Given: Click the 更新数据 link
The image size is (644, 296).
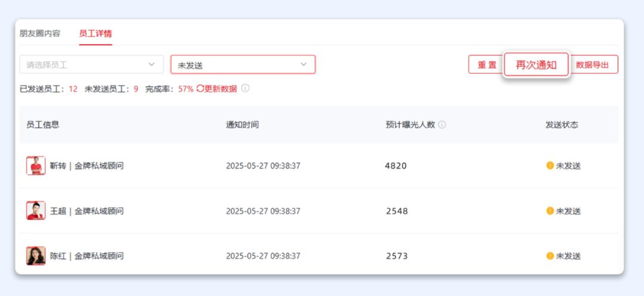Looking at the screenshot, I should pos(221,89).
